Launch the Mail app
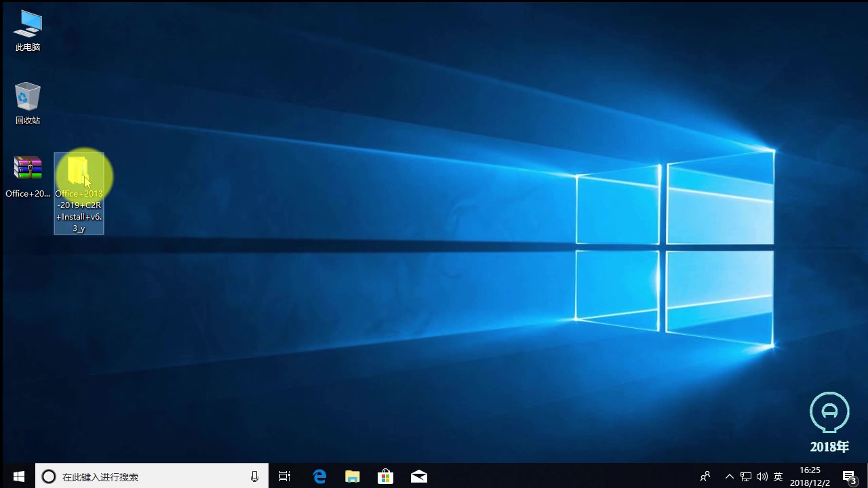Viewport: 868px width, 488px height. point(418,476)
